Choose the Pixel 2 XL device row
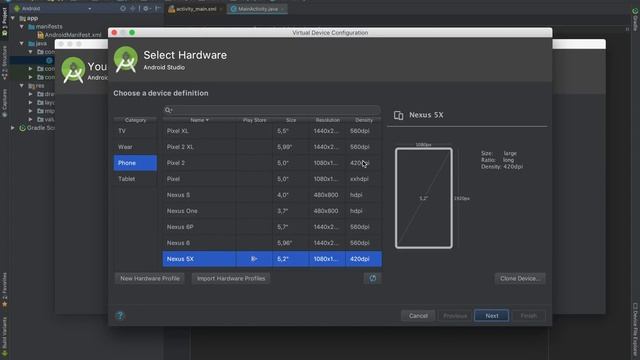The height and width of the screenshot is (360, 640). pyautogui.click(x=272, y=147)
